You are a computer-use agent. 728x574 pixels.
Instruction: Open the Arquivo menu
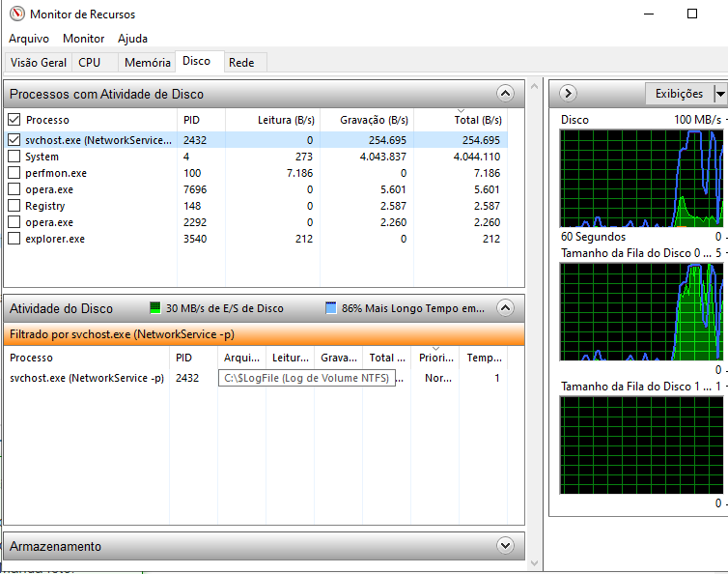[x=29, y=39]
